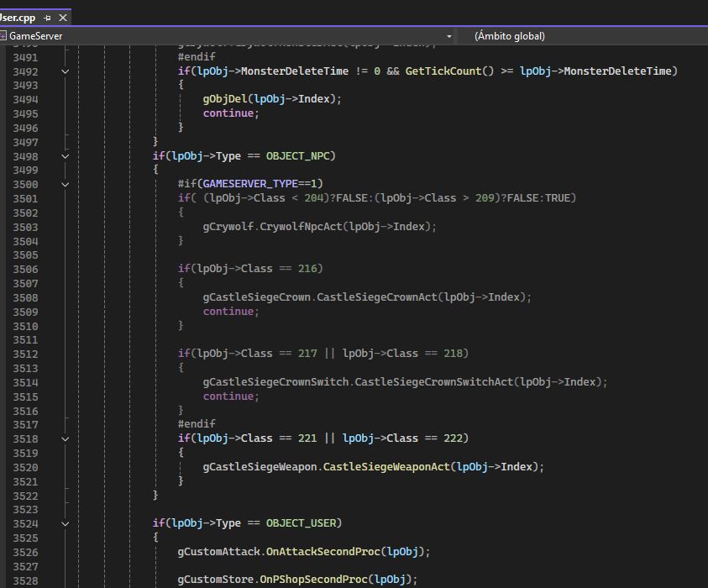This screenshot has width=708, height=588.
Task: Open the (Ámbito global) scope combo box
Action: pyautogui.click(x=583, y=36)
